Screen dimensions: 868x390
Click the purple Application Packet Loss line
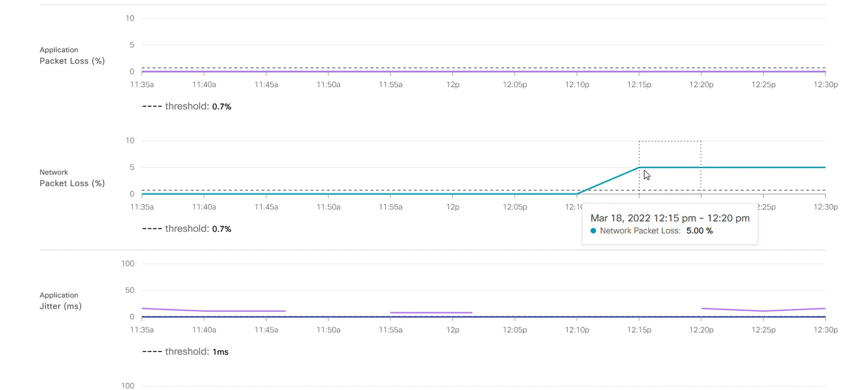[x=408, y=71]
